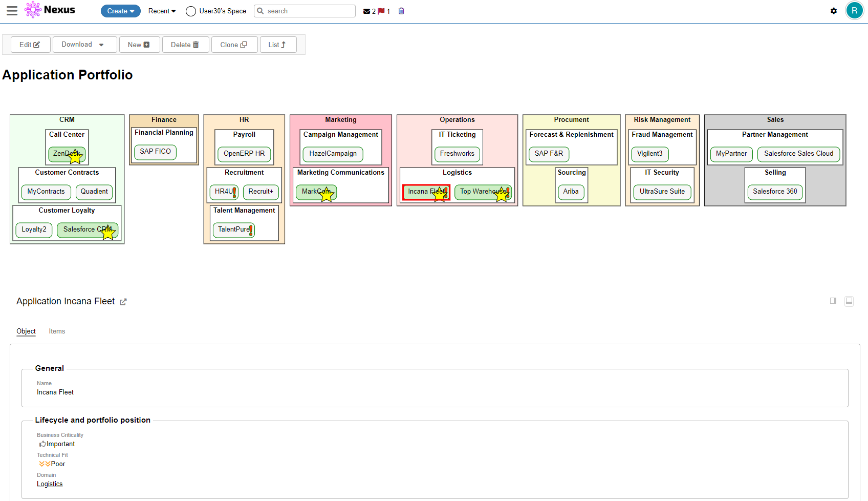Click the Operations domain header

click(457, 120)
